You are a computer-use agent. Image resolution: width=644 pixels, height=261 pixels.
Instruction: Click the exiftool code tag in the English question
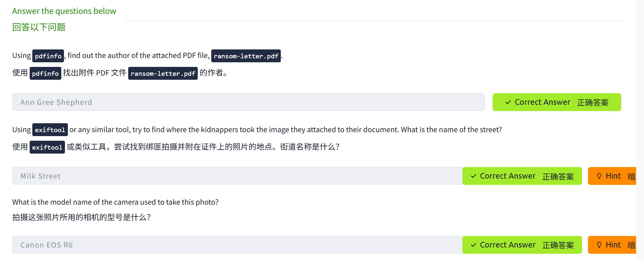(x=50, y=130)
